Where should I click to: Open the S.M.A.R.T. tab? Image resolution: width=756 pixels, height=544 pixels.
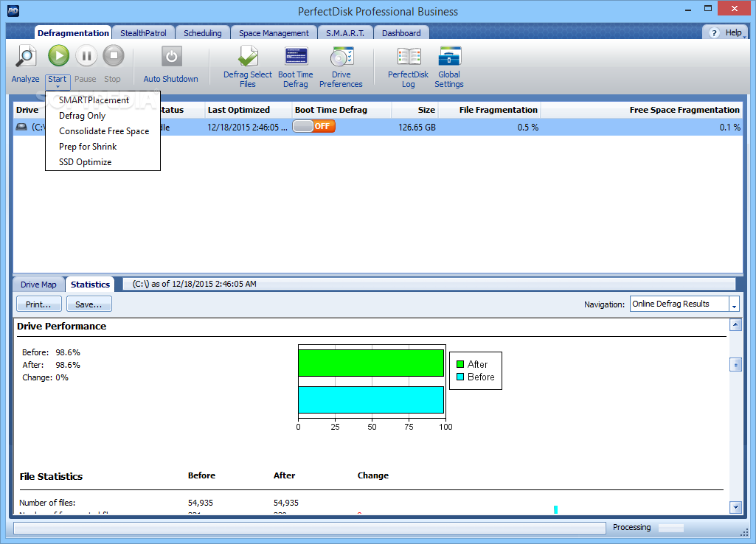[345, 32]
